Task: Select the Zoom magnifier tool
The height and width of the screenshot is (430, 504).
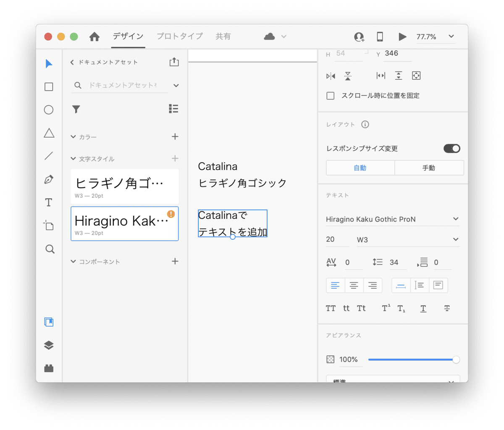Action: pyautogui.click(x=50, y=249)
